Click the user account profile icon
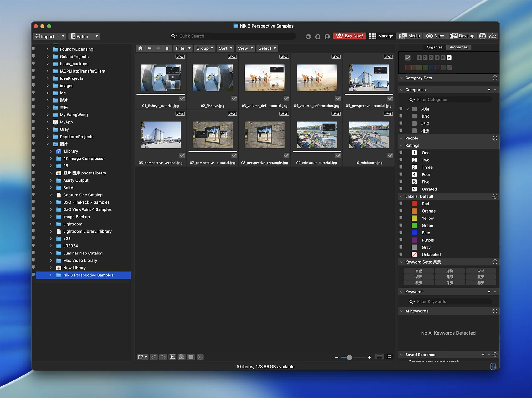The image size is (532, 398). point(327,37)
